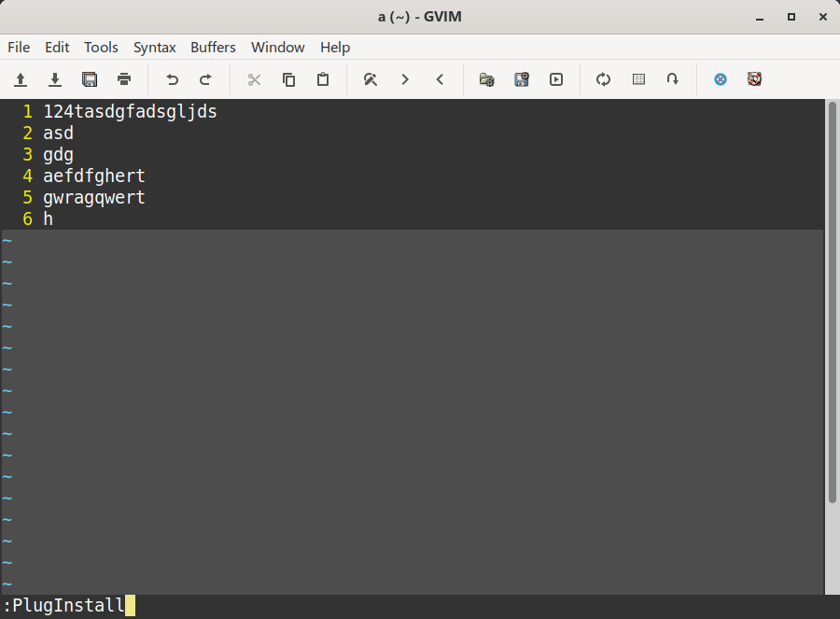The height and width of the screenshot is (619, 840).
Task: Click the Jump to tag icon
Action: 673,79
